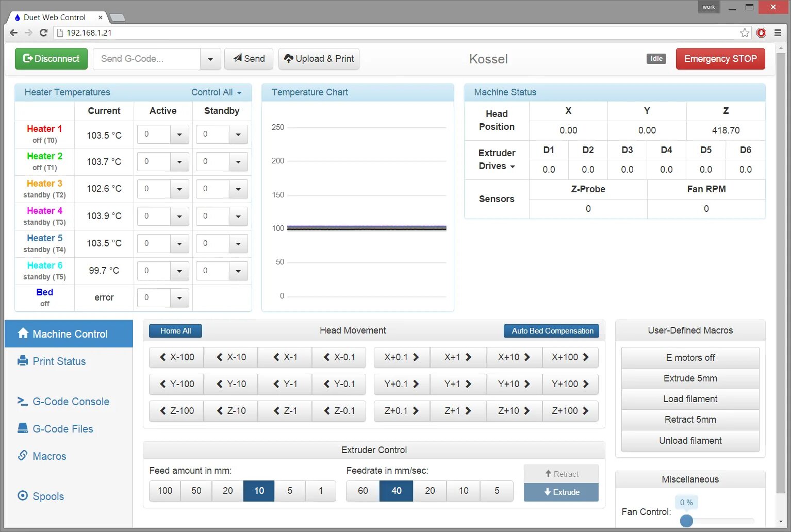Open the G-Code history dropdown arrow
This screenshot has width=791, height=532.
(210, 59)
